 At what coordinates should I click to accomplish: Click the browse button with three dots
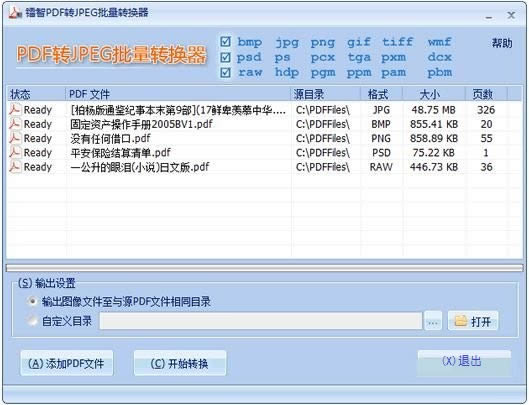click(433, 321)
